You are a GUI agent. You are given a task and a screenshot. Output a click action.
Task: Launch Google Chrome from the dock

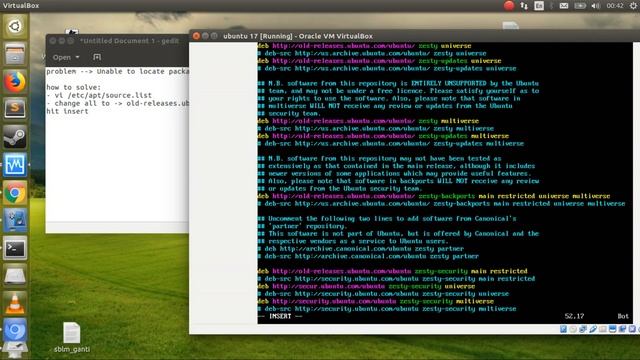pyautogui.click(x=15, y=193)
